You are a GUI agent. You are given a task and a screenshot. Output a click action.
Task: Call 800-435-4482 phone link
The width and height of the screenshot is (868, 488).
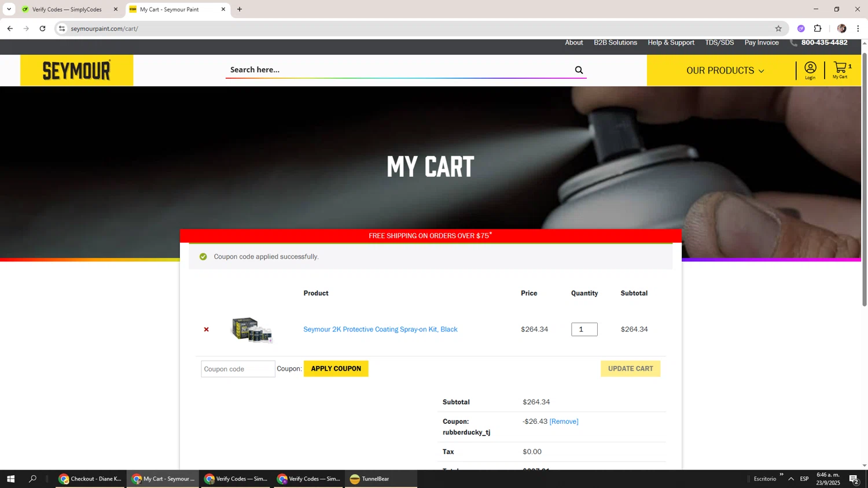click(824, 43)
